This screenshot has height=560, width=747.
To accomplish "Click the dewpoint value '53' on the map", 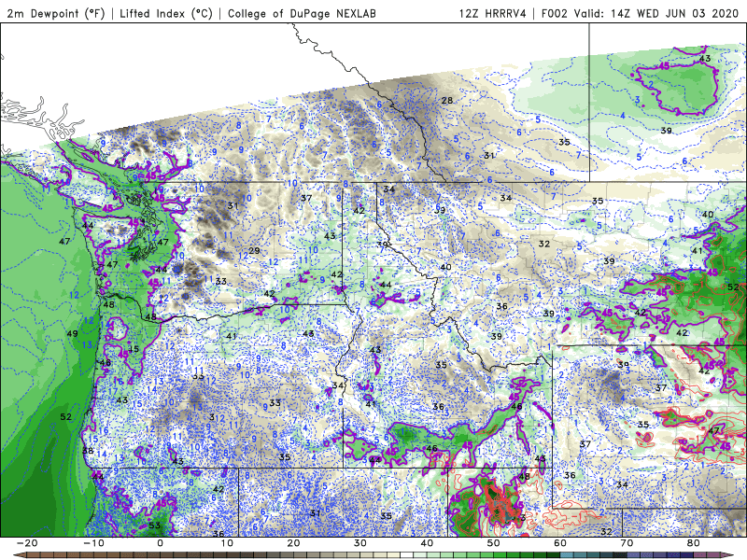I will pyautogui.click(x=154, y=525).
